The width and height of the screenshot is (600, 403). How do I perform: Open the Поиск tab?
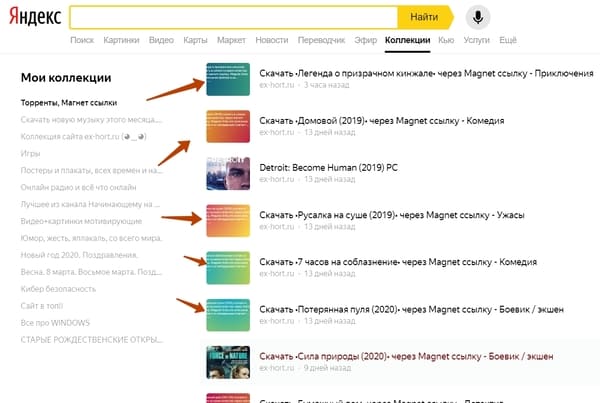tap(82, 40)
